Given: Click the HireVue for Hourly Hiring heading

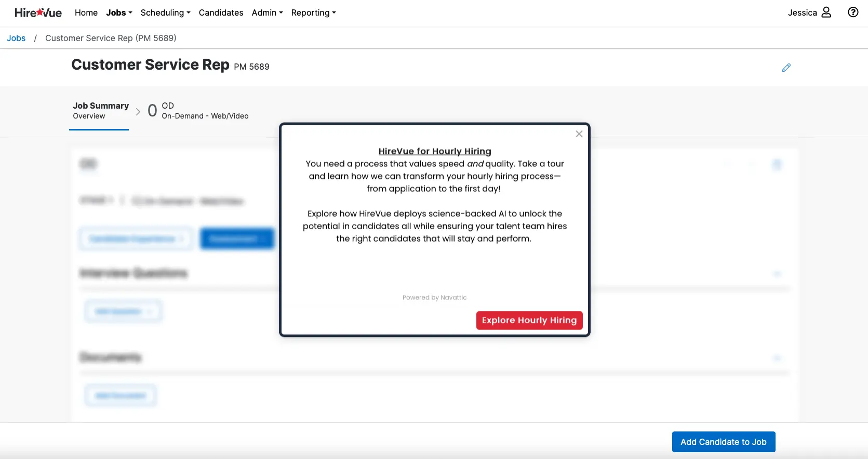Looking at the screenshot, I should tap(434, 151).
